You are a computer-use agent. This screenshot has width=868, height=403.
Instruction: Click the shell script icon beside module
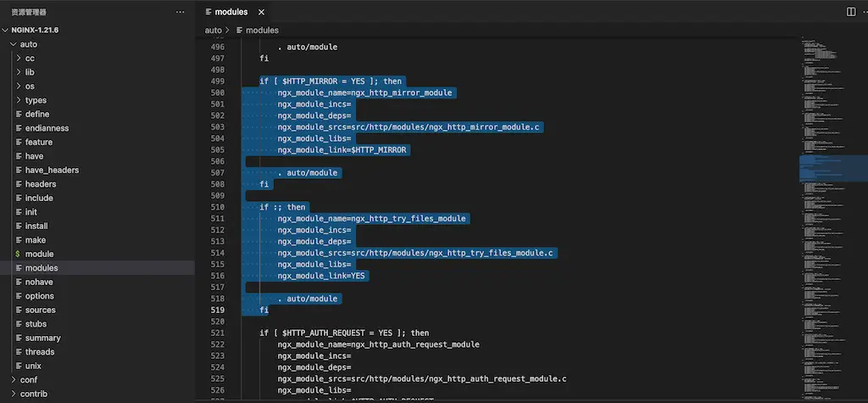click(x=18, y=254)
